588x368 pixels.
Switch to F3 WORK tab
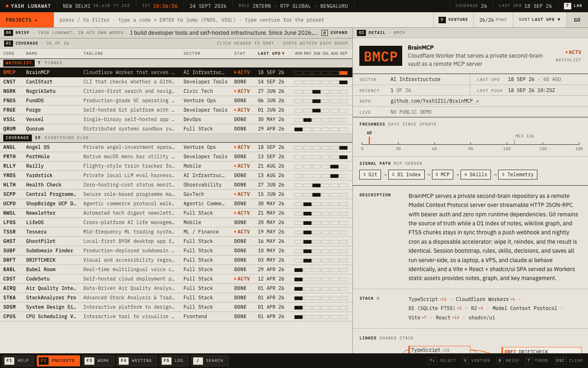coord(98,361)
